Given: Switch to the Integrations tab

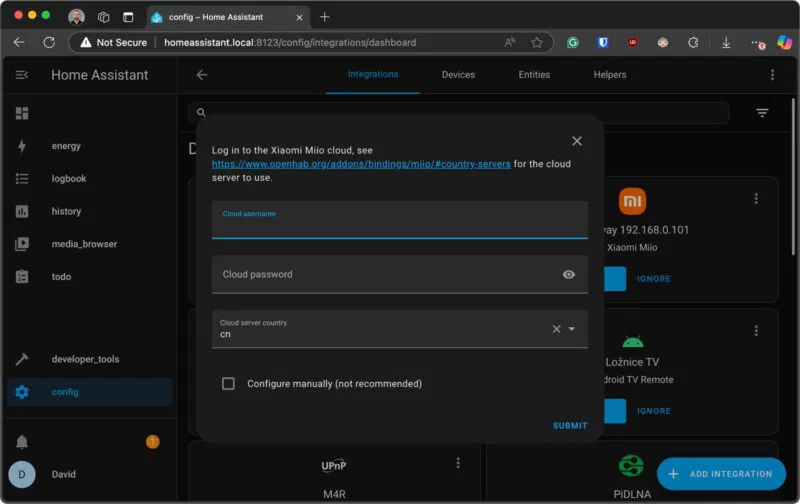Looking at the screenshot, I should click(372, 74).
